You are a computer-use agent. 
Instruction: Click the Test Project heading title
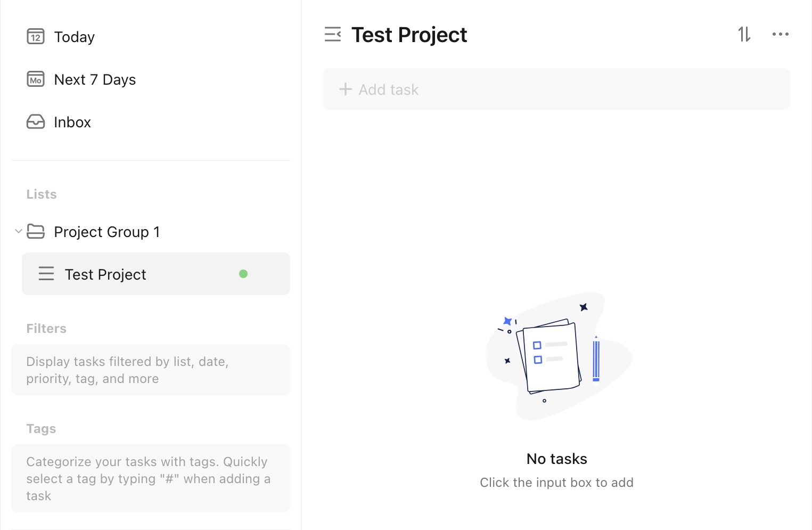(409, 35)
